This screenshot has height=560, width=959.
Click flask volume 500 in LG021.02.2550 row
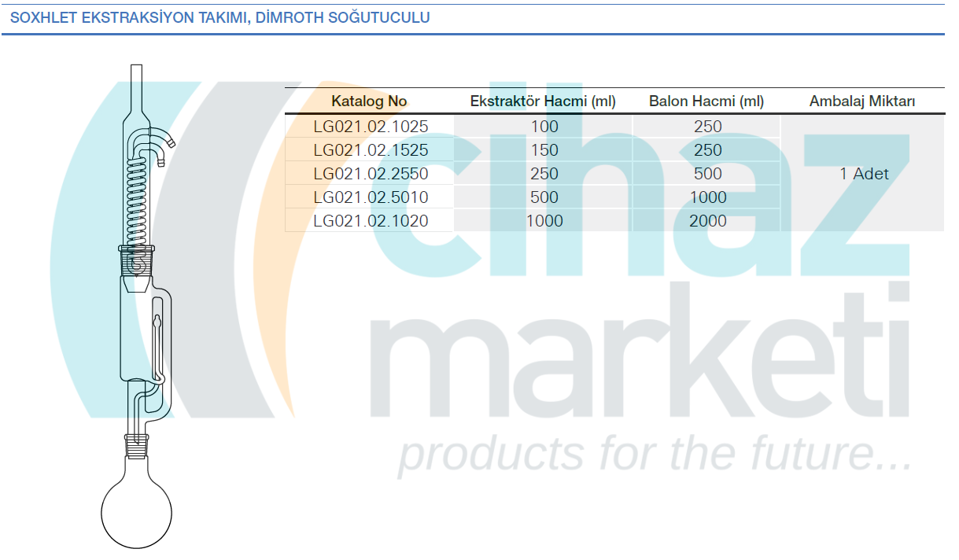tap(708, 174)
